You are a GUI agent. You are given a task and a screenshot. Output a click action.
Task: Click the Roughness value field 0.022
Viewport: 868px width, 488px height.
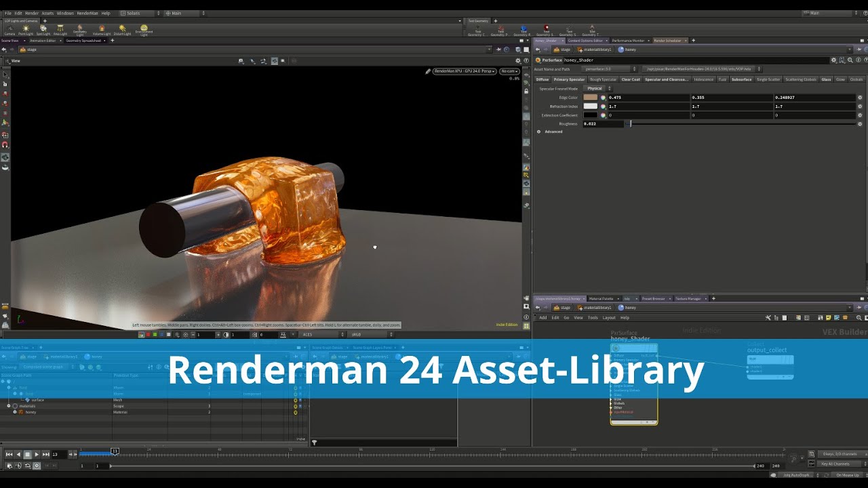pos(602,124)
